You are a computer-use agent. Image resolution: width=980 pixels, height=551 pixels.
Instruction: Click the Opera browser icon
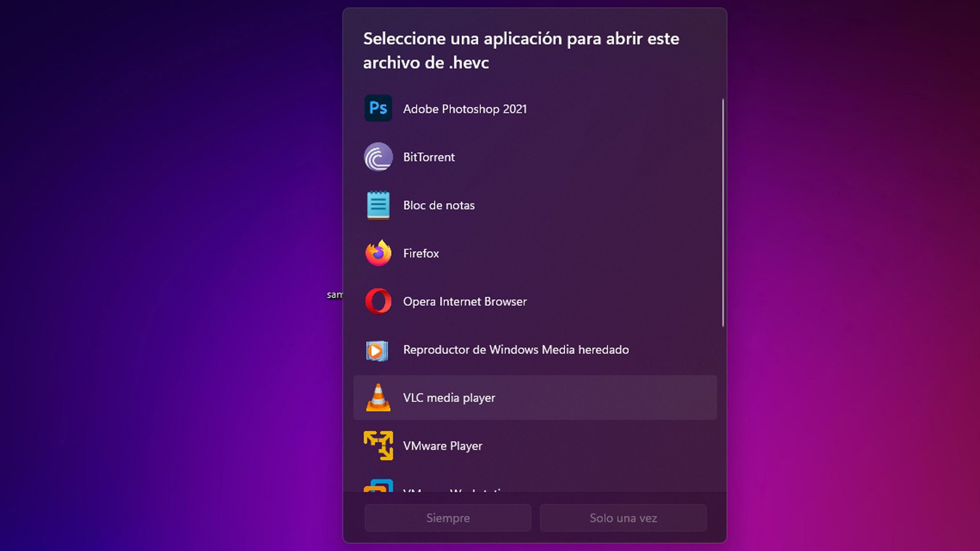click(378, 301)
